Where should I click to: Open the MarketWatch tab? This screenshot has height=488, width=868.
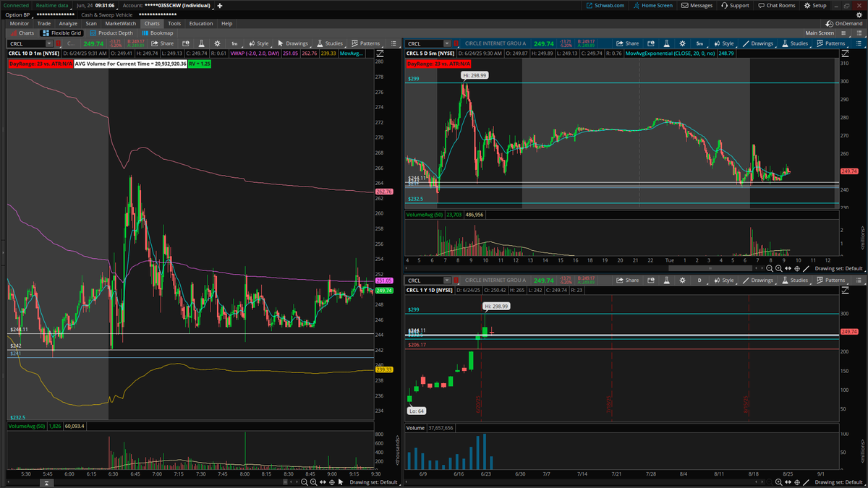pyautogui.click(x=121, y=23)
